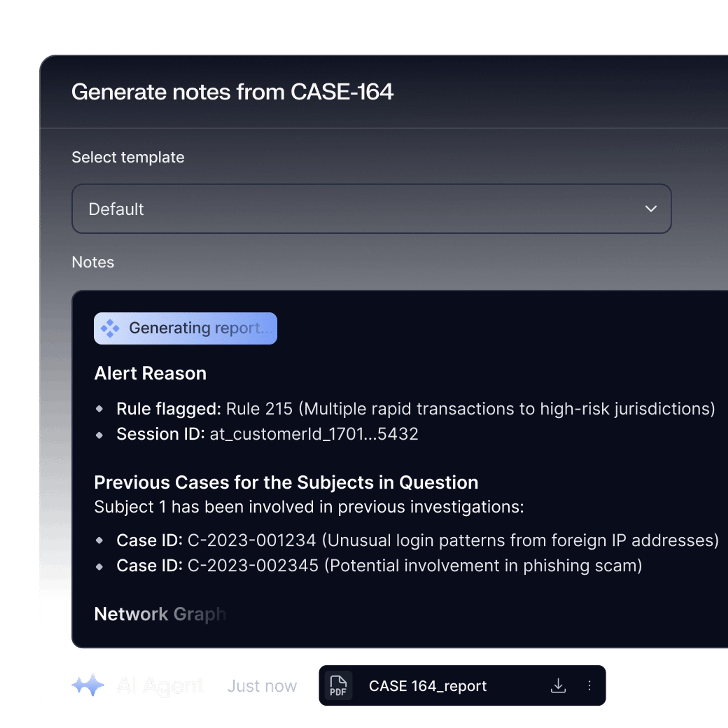Click the Just now timestamp
The height and width of the screenshot is (728, 728).
263,685
